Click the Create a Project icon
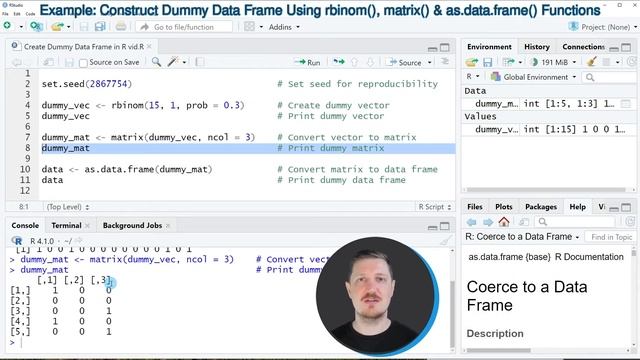This screenshot has width=640, height=360. 36,27
